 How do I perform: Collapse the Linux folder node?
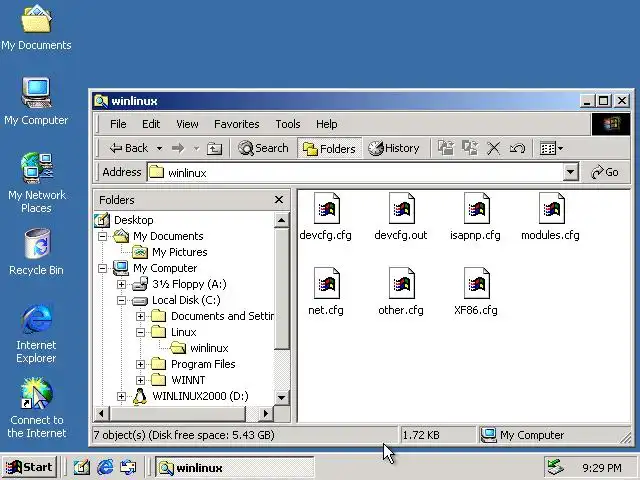pyautogui.click(x=140, y=332)
